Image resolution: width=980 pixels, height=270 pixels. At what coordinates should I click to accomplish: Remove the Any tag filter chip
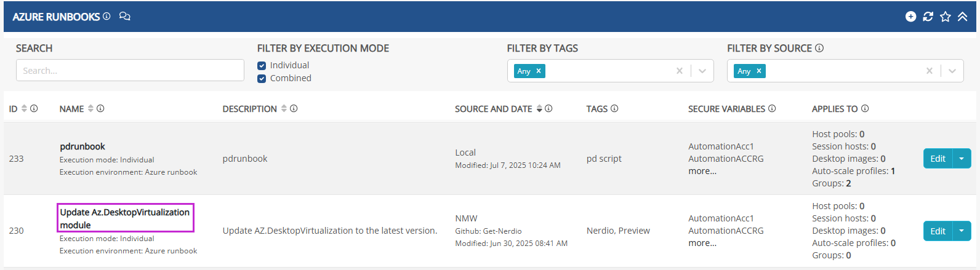[539, 71]
